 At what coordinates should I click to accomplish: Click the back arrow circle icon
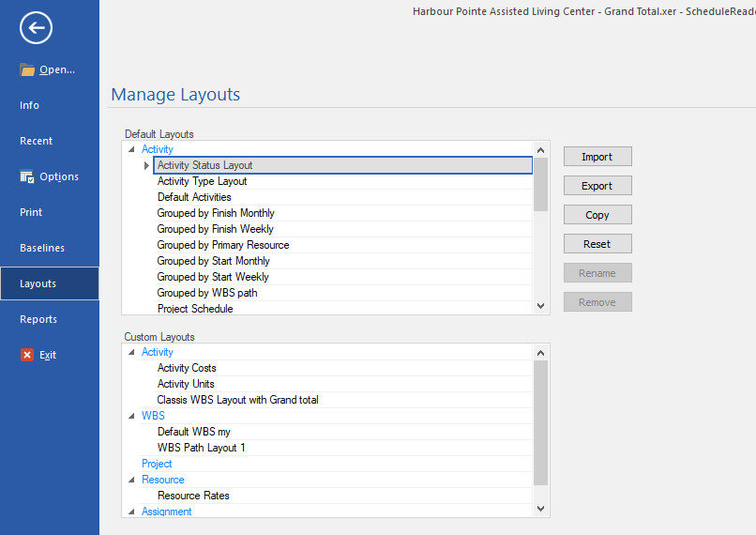click(x=37, y=28)
